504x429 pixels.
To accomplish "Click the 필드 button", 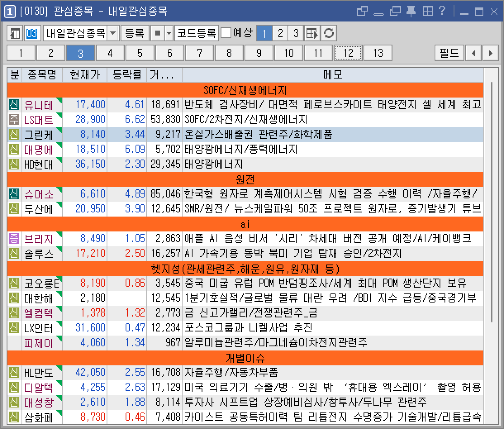I will [x=449, y=53].
